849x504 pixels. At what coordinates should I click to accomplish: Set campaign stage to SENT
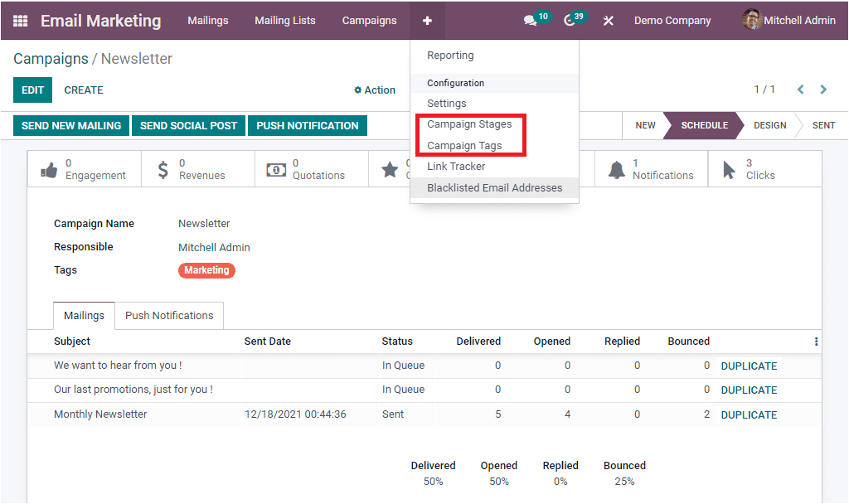tap(823, 125)
